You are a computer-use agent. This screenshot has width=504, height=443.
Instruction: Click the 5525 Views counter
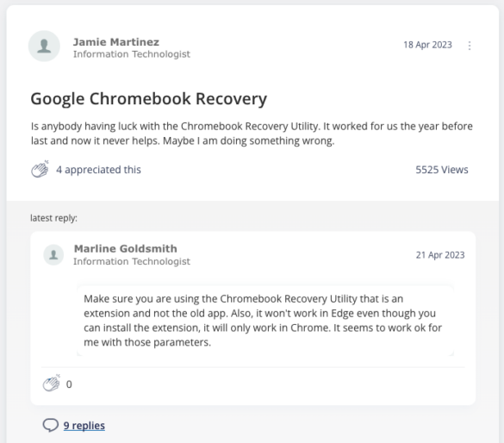point(442,170)
